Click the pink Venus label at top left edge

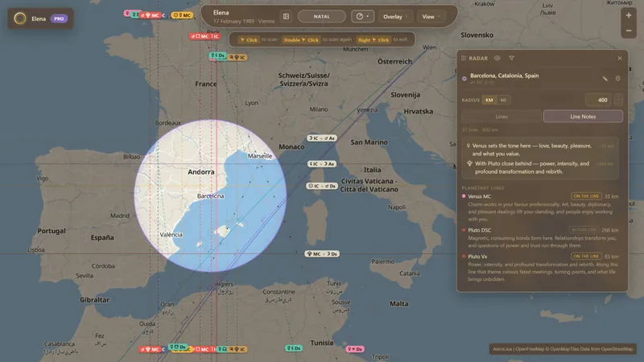127,14
